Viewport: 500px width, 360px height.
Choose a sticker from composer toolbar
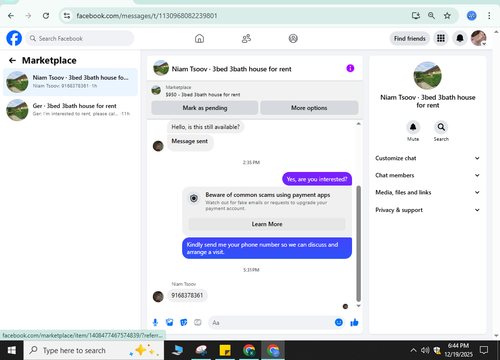pyautogui.click(x=184, y=322)
